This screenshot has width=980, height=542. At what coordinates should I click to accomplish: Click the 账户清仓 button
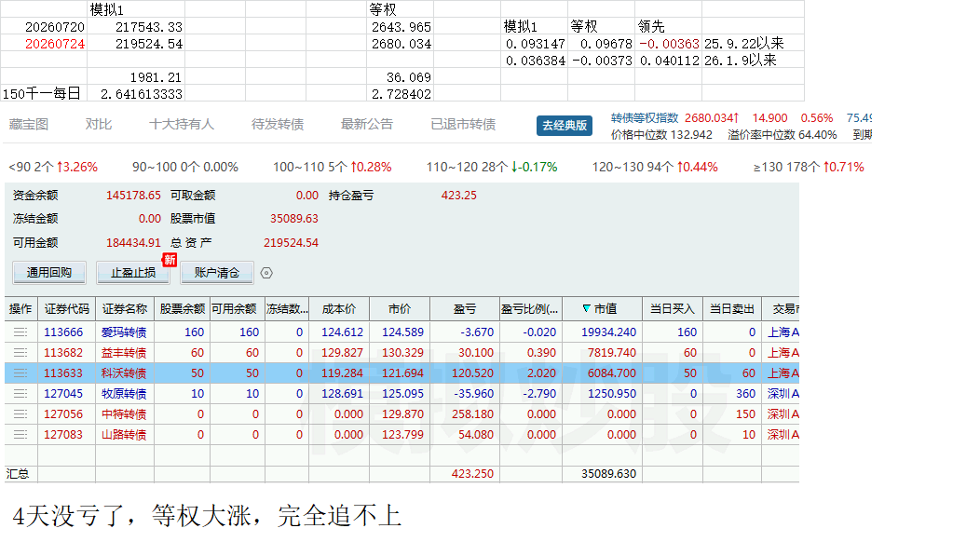point(217,273)
